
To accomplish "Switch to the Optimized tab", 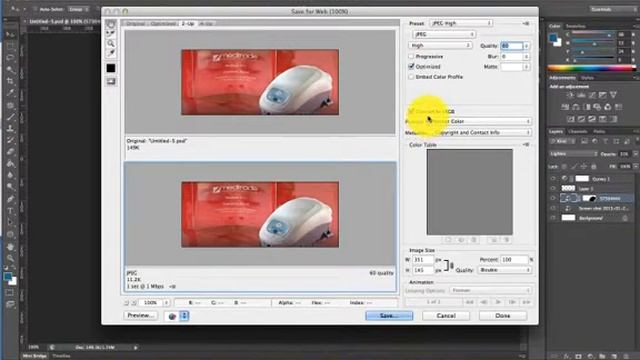I will coord(163,24).
